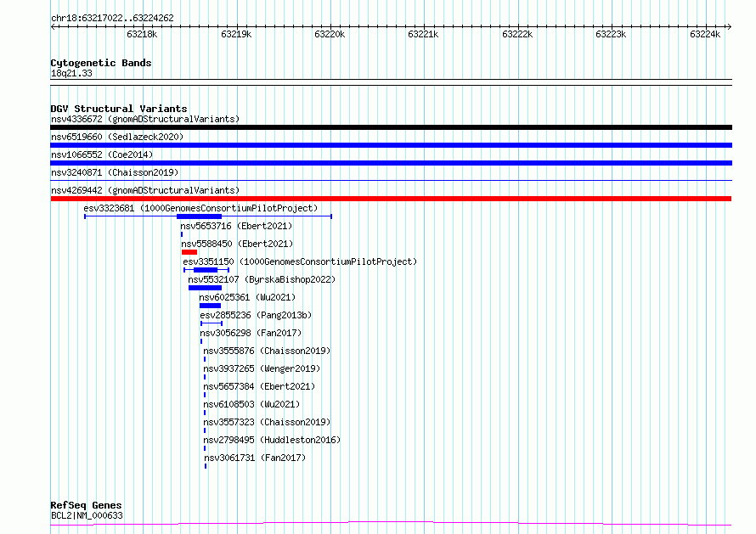Open nsv3557323 (Chaisson2019) variant label
The width and height of the screenshot is (756, 534).
pyautogui.click(x=267, y=422)
